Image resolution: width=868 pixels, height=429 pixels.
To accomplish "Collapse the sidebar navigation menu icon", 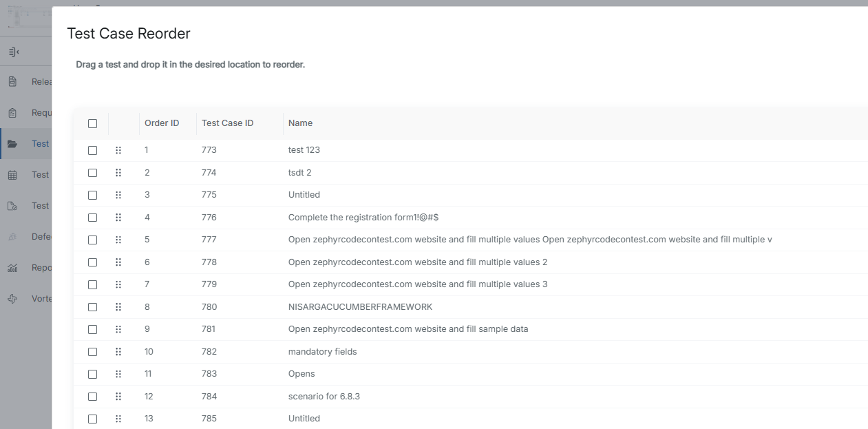I will (x=13, y=52).
